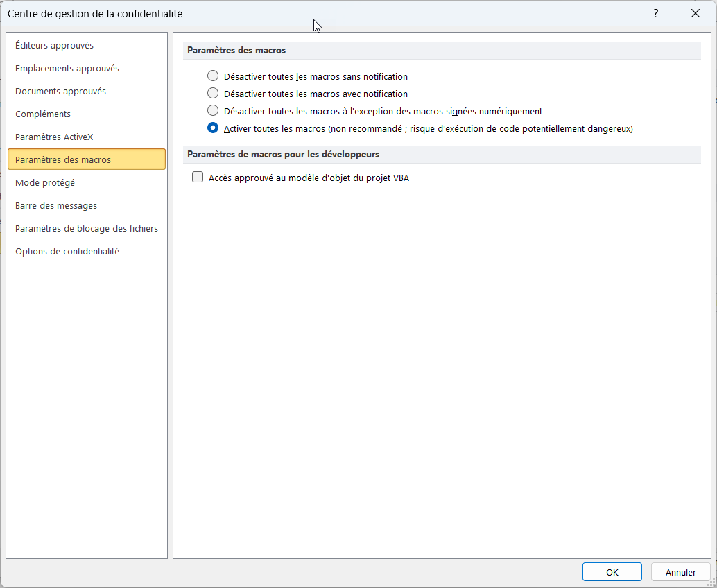Screen dimensions: 717x588
Task: Open Emplacements approuvés section
Action: (67, 69)
